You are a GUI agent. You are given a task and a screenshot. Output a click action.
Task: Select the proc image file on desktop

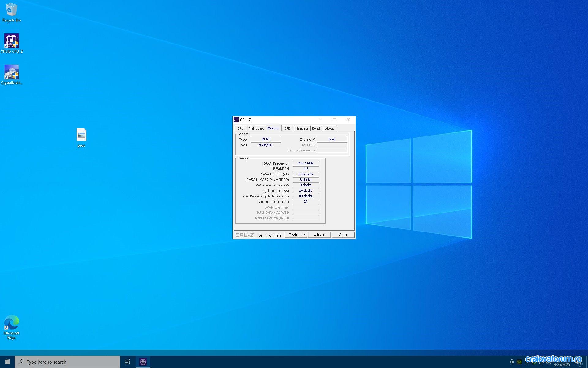pyautogui.click(x=81, y=138)
